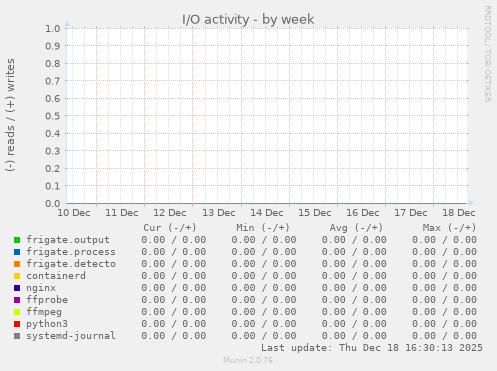Click the frigate.detecto Max value

444,264
